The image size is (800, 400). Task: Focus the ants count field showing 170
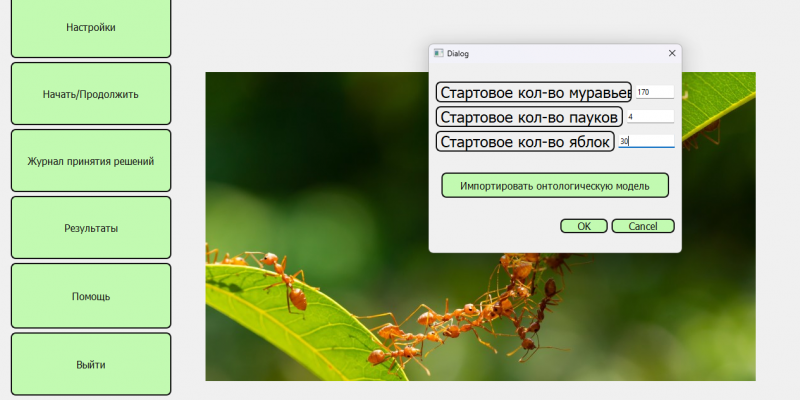coord(654,92)
